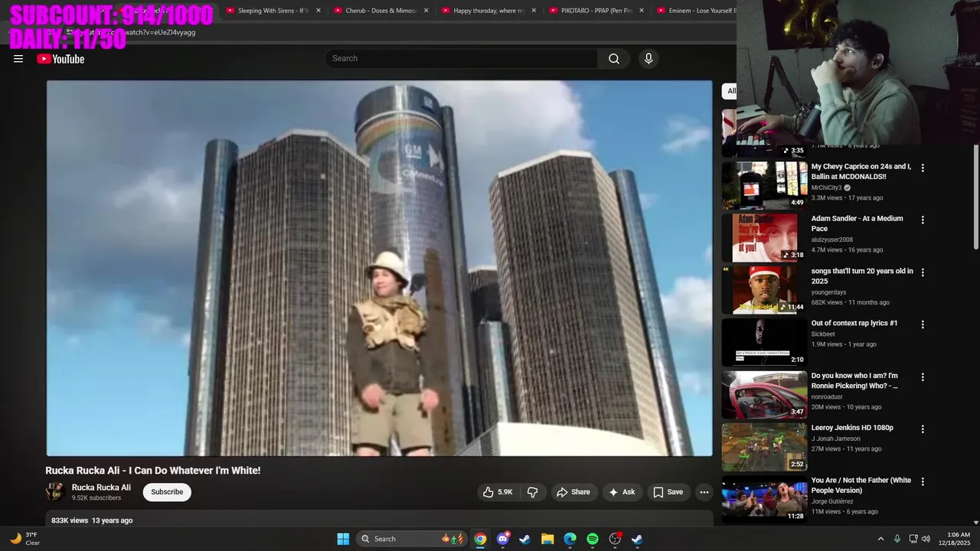The image size is (980, 551).
Task: Open options for Leeroy Jenkins video
Action: [923, 429]
